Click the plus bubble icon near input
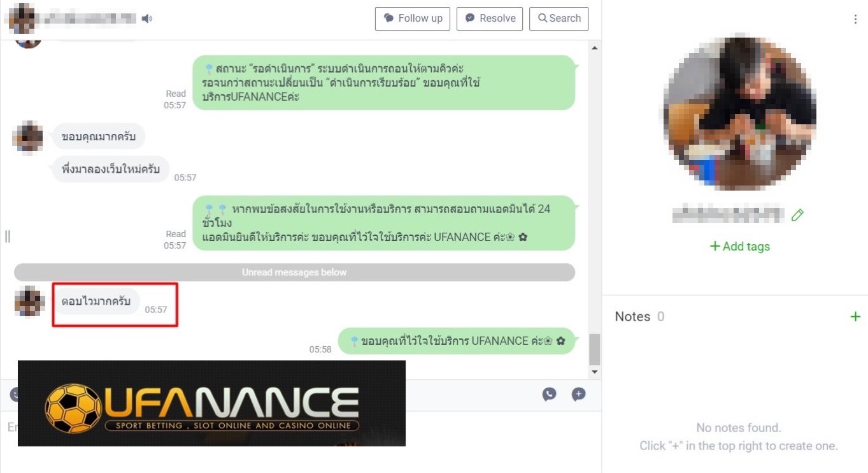This screenshot has width=868, height=473. (578, 395)
